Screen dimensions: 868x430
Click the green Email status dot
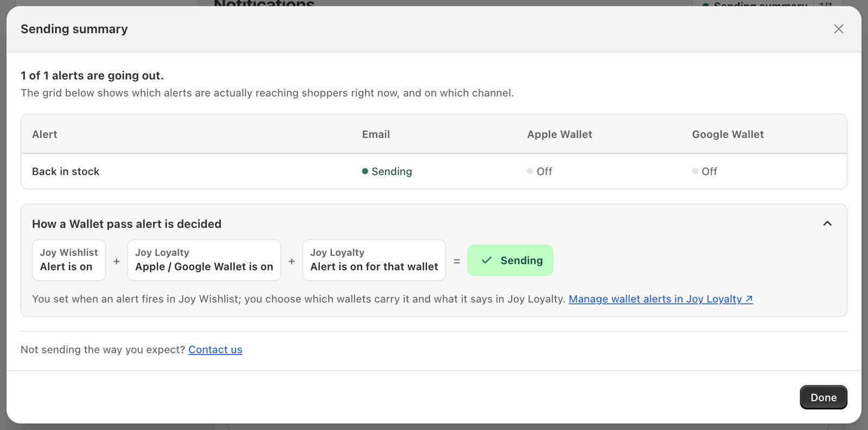tap(365, 172)
